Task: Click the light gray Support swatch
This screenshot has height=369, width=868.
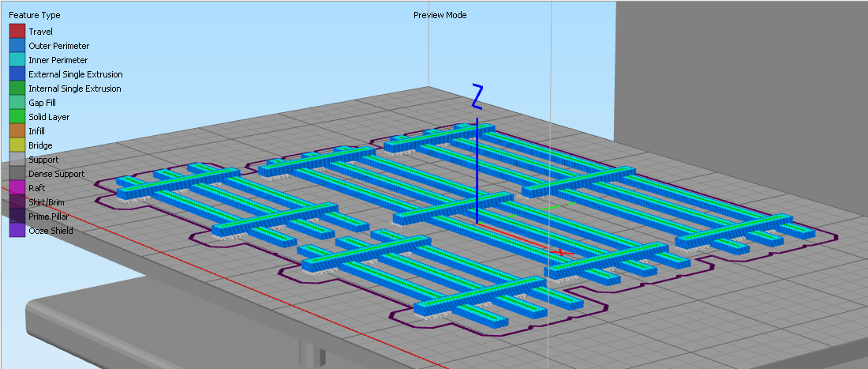Action: [x=17, y=160]
